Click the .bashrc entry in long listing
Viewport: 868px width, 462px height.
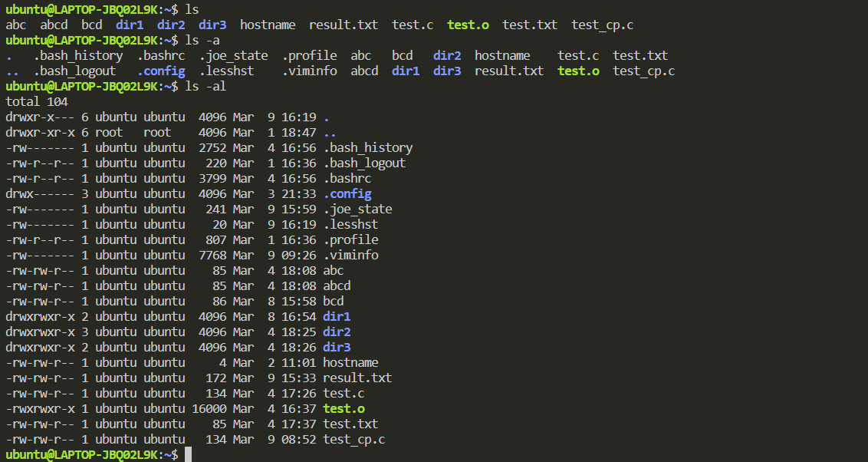pyautogui.click(x=347, y=178)
